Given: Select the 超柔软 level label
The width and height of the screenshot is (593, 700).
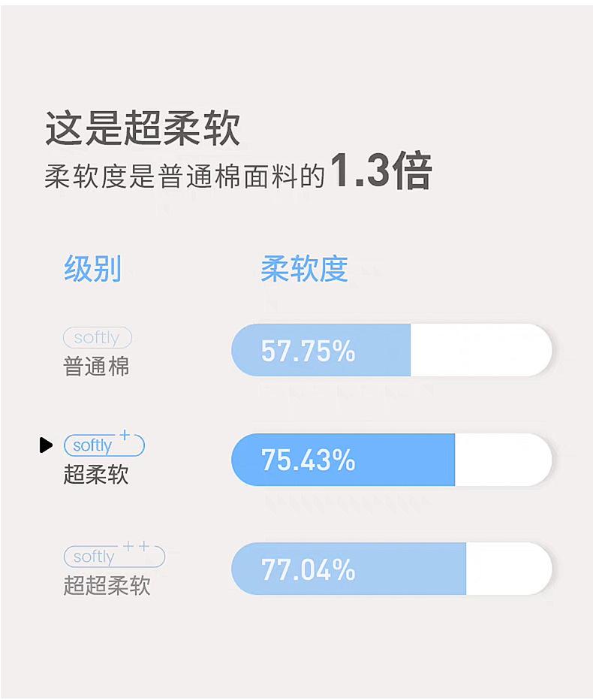Looking at the screenshot, I should click(96, 475).
